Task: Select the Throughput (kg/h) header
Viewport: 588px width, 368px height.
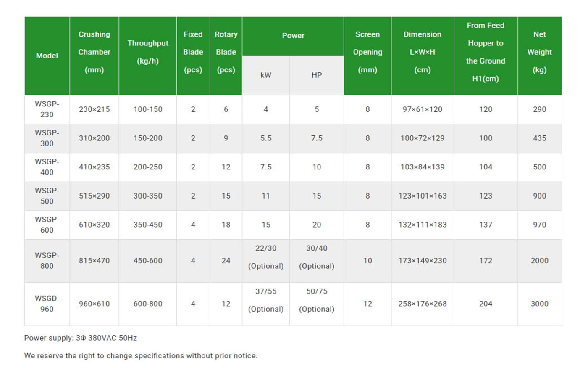Action: coord(148,56)
